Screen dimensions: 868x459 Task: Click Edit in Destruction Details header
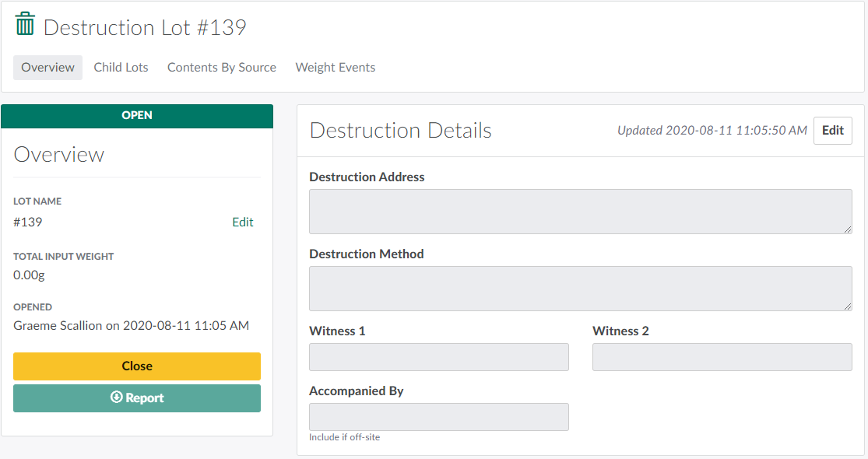click(832, 131)
